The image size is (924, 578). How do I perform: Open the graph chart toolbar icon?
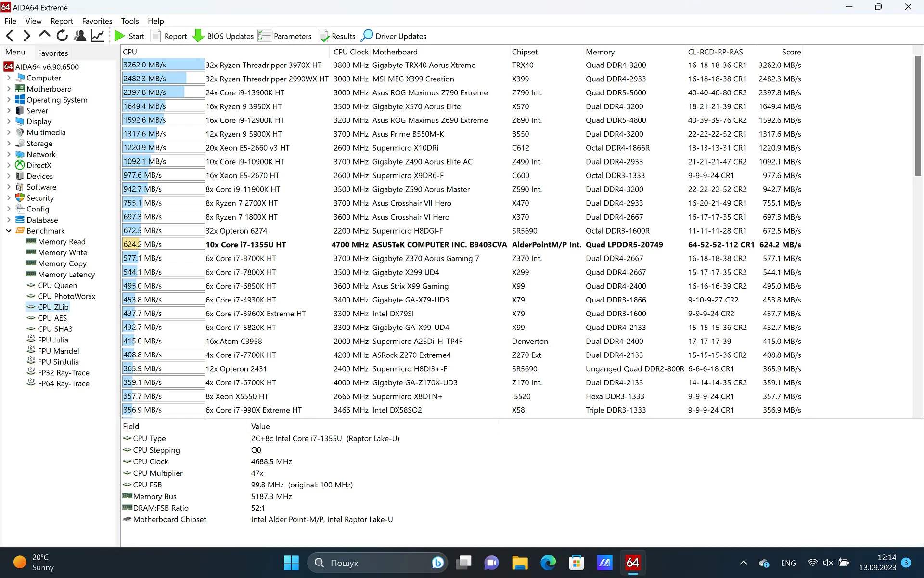(x=98, y=36)
